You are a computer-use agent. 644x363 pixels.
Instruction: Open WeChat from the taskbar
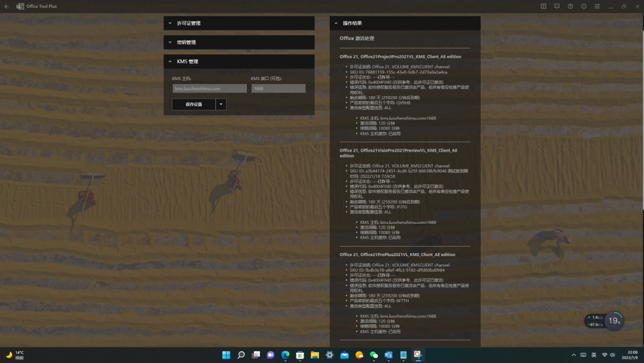click(374, 355)
